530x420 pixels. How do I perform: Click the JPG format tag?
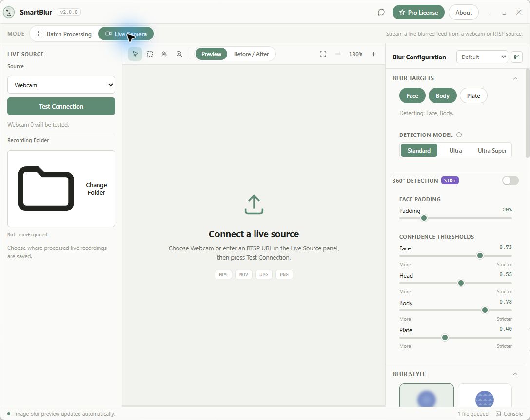264,274
